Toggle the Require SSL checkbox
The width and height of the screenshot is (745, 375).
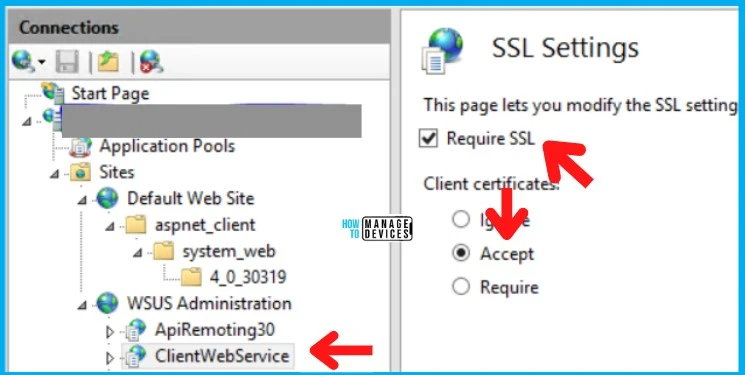(429, 139)
